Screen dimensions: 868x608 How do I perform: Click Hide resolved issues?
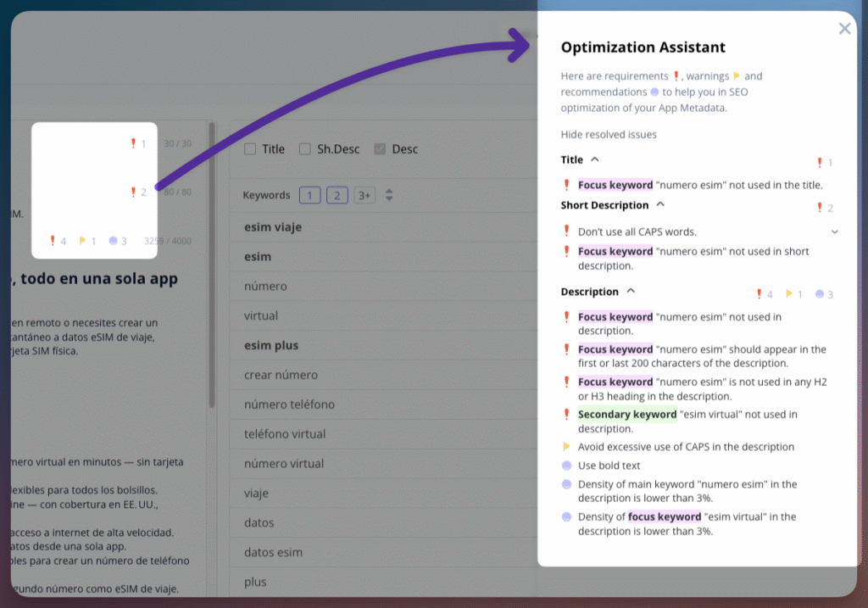tap(608, 134)
